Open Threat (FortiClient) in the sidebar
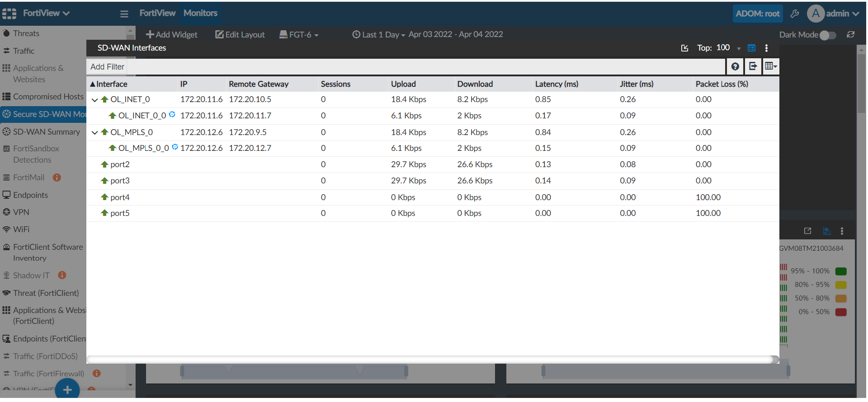Screen dimensions: 868x402 46,293
